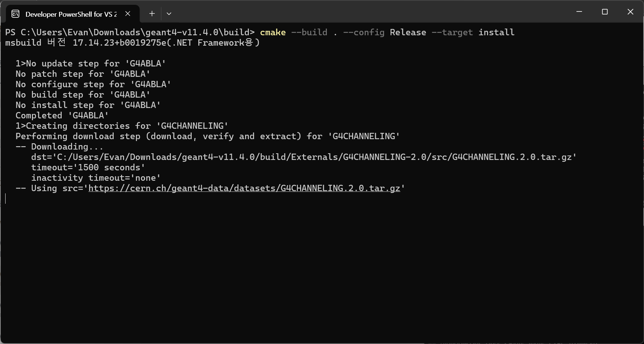Click the word Release in the command
The width and height of the screenshot is (644, 344).
(407, 32)
